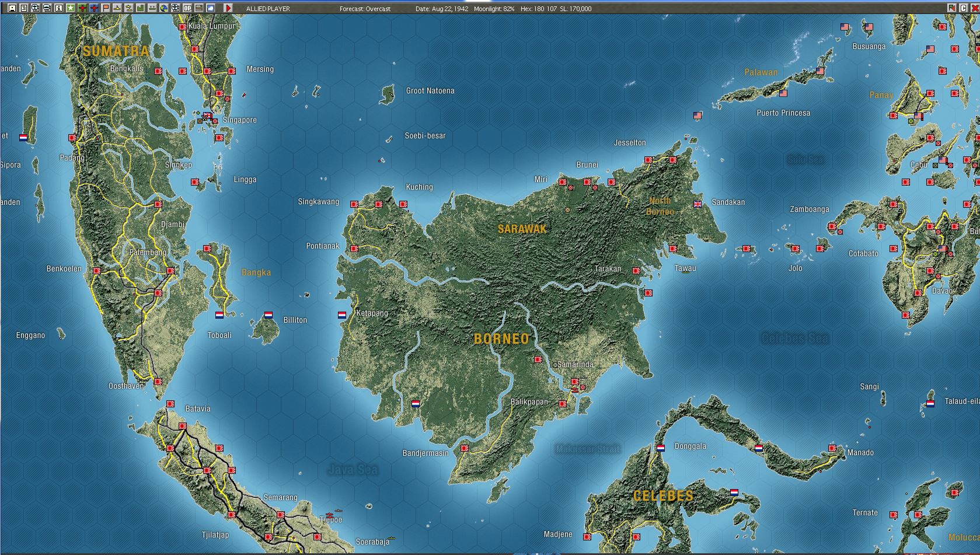Click the crosshair target toolbar icon
980x555 pixels.
pyautogui.click(x=175, y=8)
